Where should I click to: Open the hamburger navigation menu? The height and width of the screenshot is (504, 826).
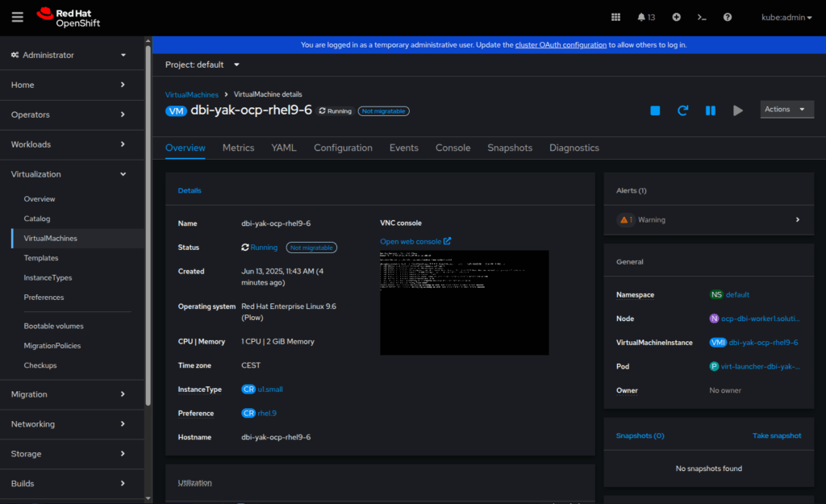[18, 18]
